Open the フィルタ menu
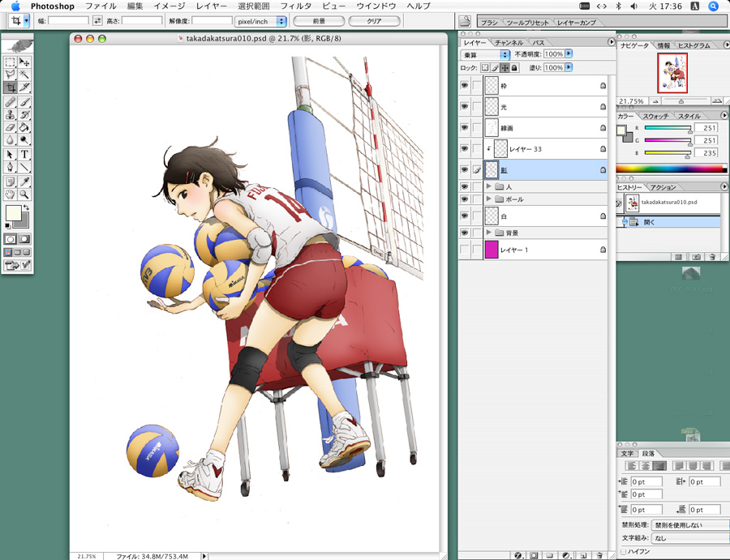The image size is (730, 560). (295, 6)
